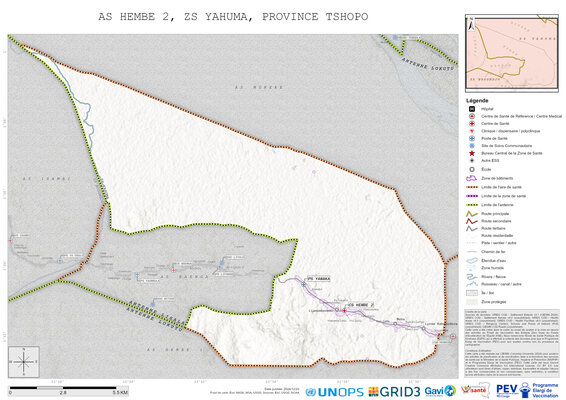Click the Centre de Santé de Référence legend icon
This screenshot has width=566, height=400.
pos(471,116)
